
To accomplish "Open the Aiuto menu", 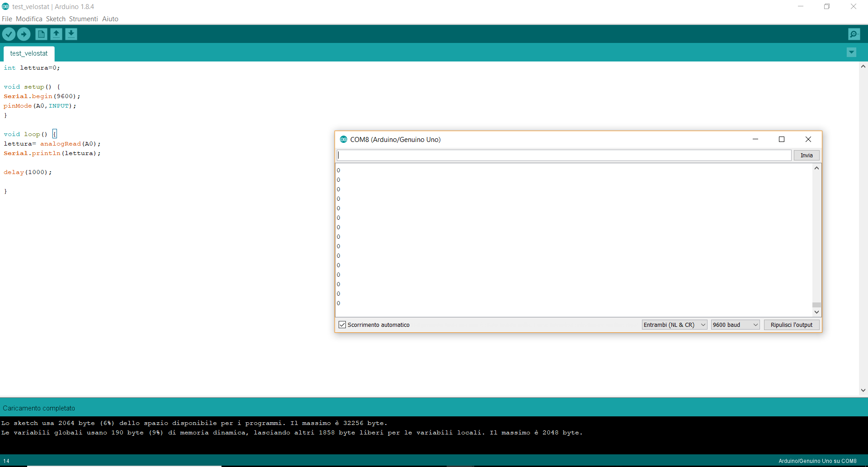I will pos(110,19).
